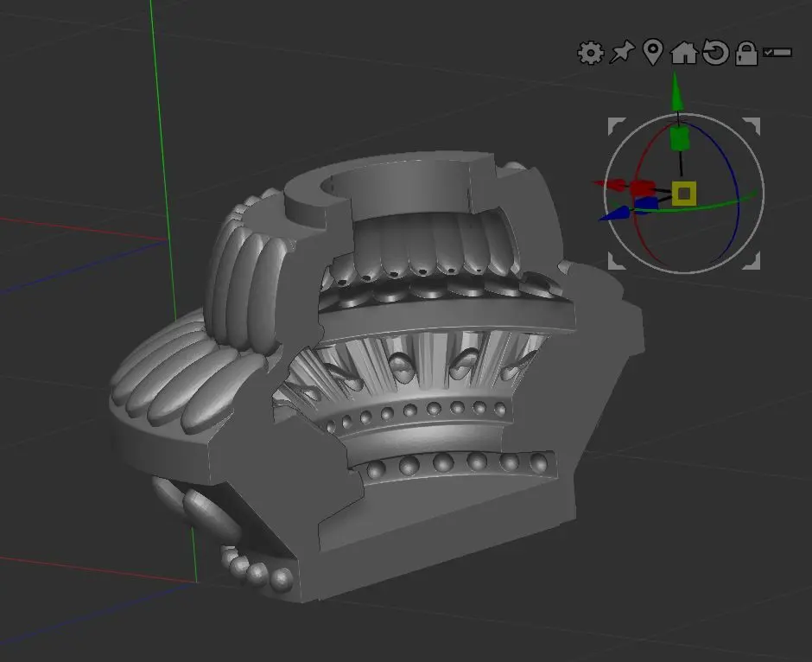Click the green scale block on gizmo
The image size is (812, 662).
(x=680, y=137)
